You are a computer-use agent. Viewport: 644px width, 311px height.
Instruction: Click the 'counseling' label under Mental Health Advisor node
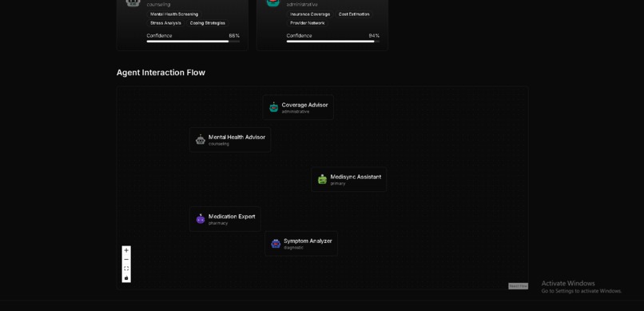click(x=219, y=144)
